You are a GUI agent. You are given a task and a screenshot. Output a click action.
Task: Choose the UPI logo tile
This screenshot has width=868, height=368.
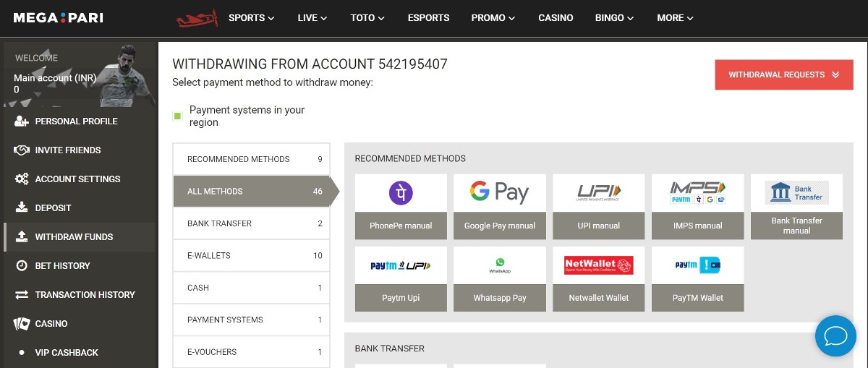pos(599,192)
